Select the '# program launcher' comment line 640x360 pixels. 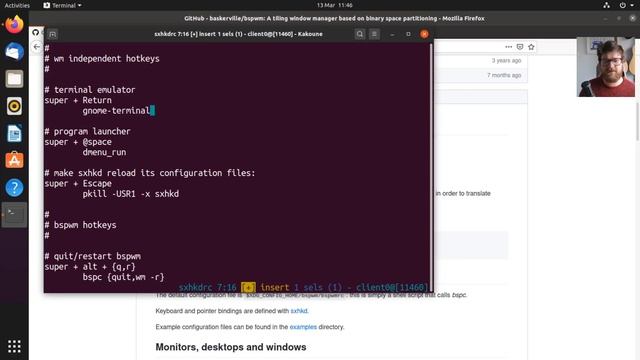point(87,131)
